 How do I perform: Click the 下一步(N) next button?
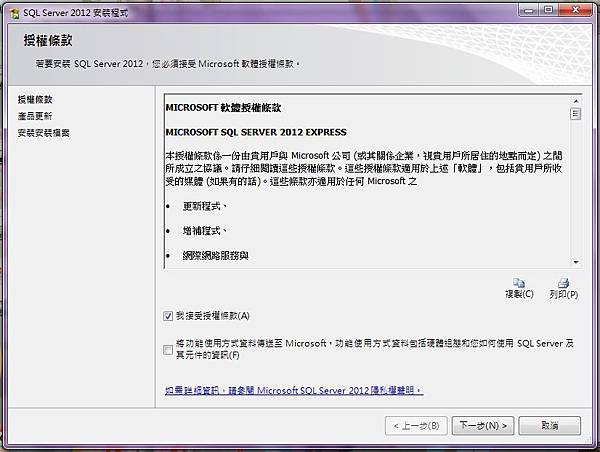(483, 426)
